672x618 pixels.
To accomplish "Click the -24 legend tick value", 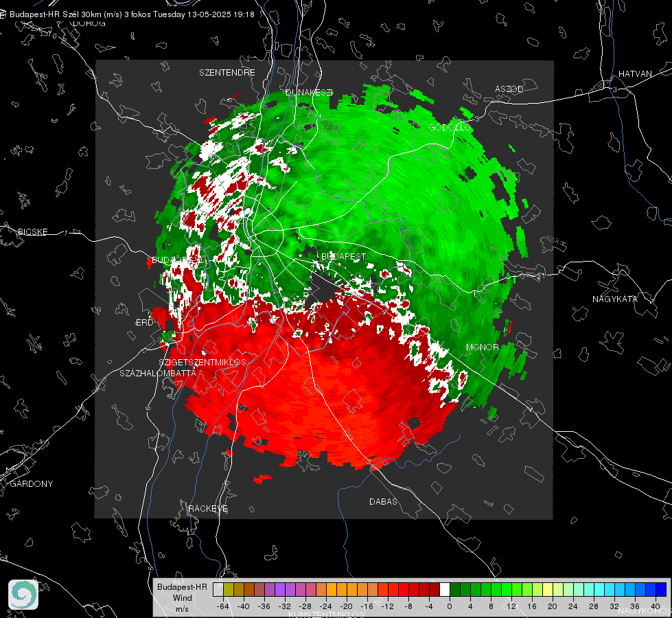I will (x=326, y=606).
